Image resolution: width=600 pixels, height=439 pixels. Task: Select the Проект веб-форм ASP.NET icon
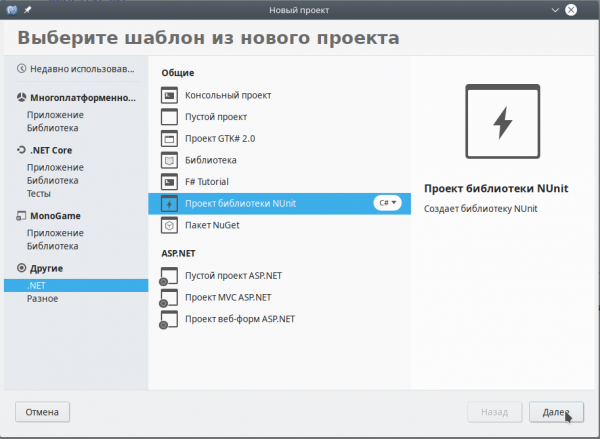pos(169,320)
